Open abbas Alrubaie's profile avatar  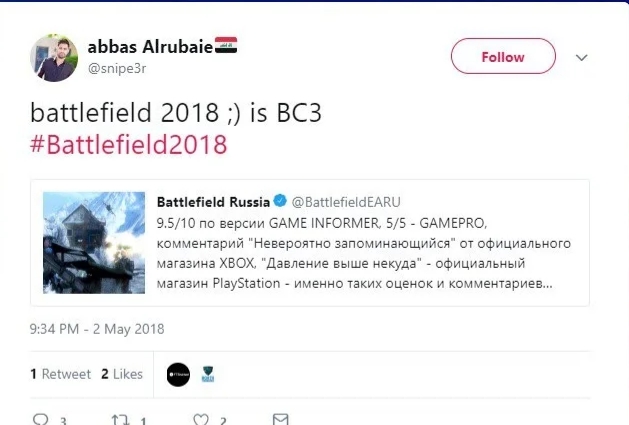pyautogui.click(x=54, y=58)
